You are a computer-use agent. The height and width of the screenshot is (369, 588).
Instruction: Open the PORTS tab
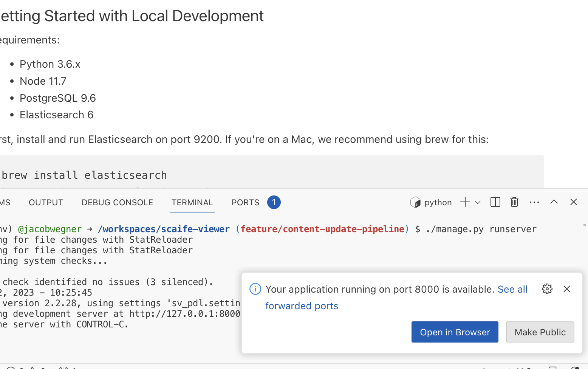tap(245, 203)
